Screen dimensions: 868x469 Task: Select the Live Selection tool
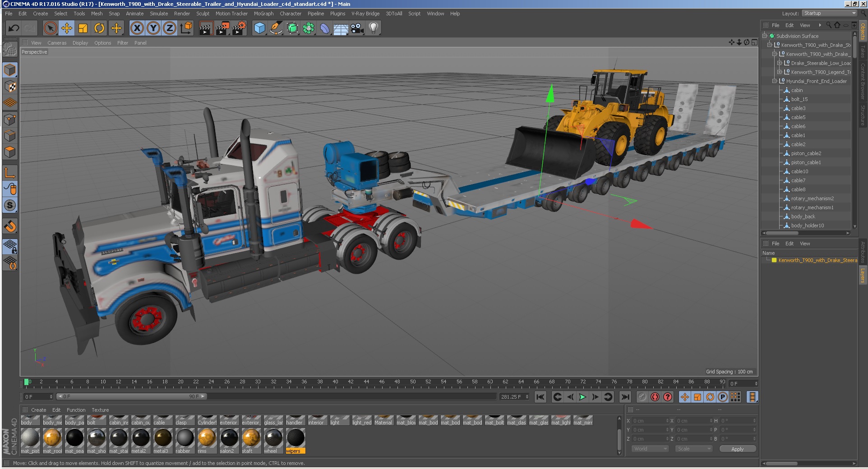(x=51, y=28)
